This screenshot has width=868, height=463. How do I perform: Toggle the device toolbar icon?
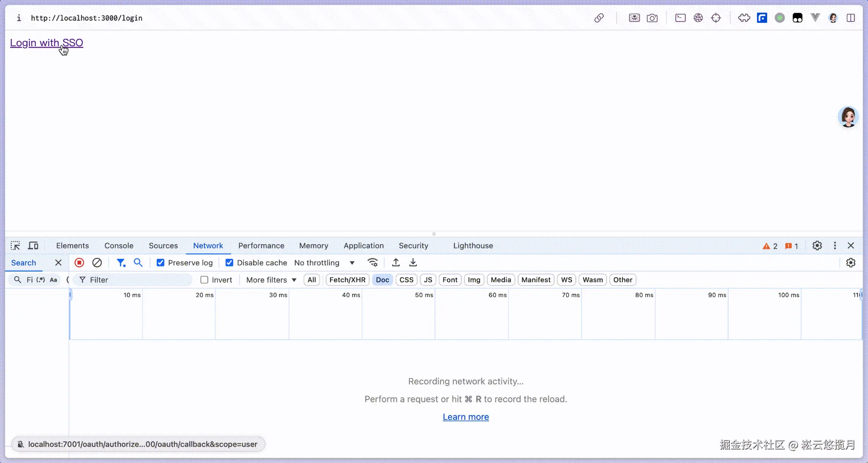click(33, 246)
